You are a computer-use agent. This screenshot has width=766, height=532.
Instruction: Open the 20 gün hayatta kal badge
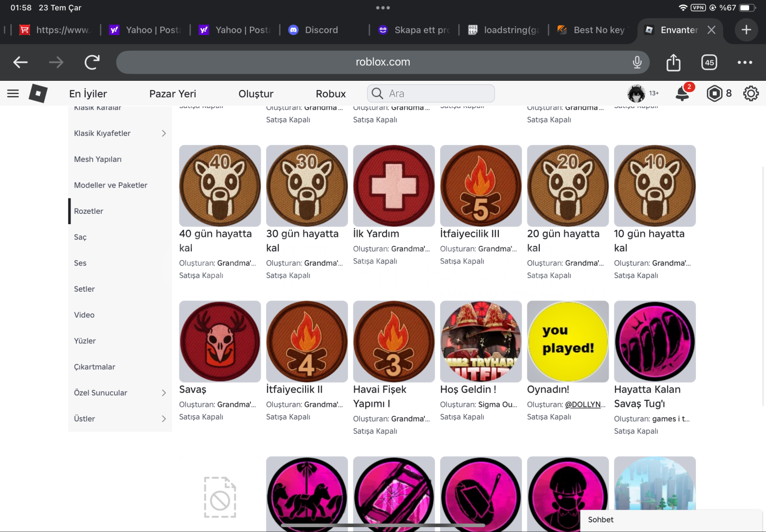click(568, 186)
